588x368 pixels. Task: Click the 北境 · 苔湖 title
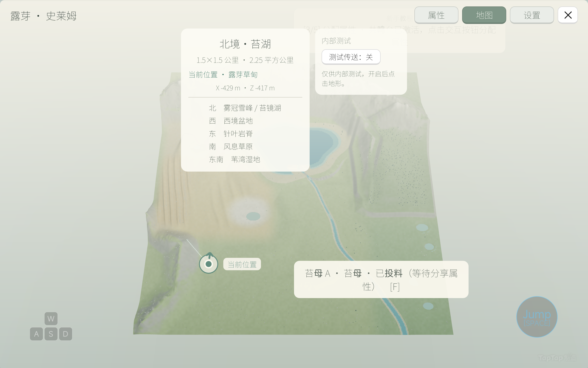(245, 44)
